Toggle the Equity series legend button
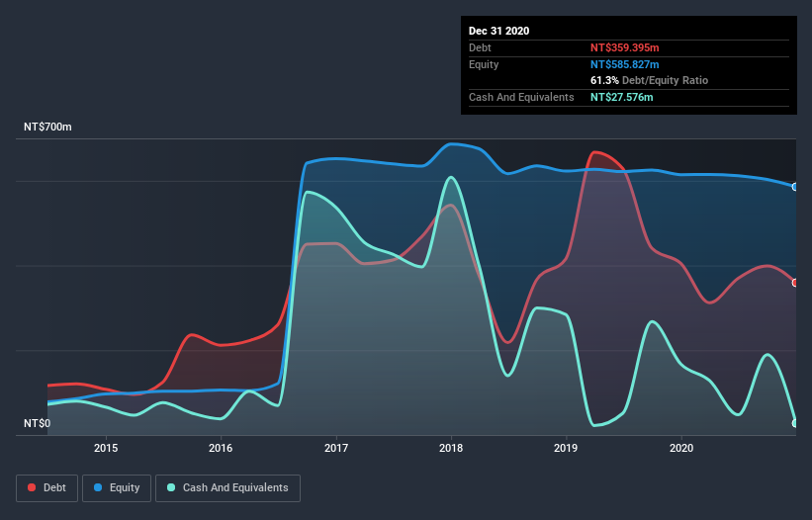Viewport: 812px width, 520px height. click(x=117, y=488)
